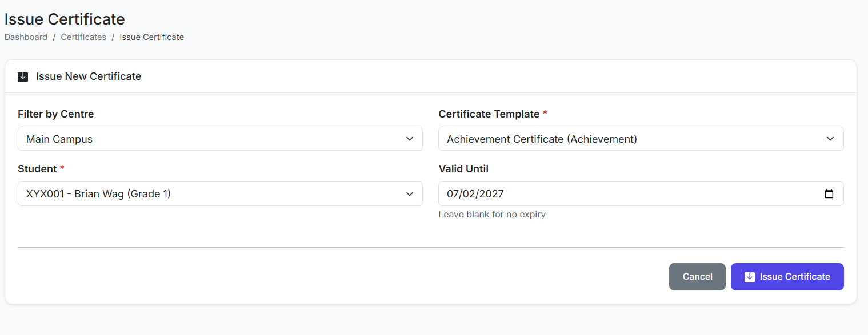Click the Certificate Template field label
The width and height of the screenshot is (868, 335).
click(489, 114)
